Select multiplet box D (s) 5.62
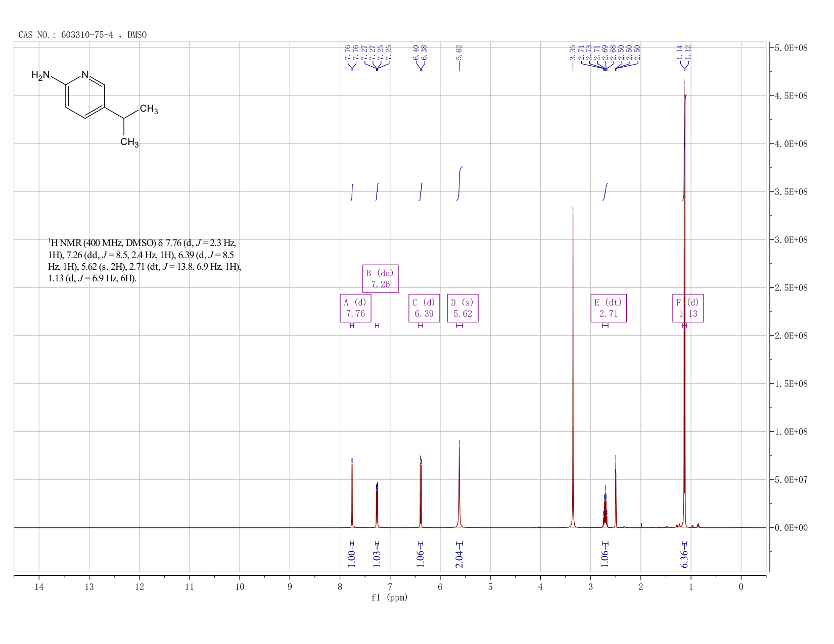The height and width of the screenshot is (644, 834). 462,308
